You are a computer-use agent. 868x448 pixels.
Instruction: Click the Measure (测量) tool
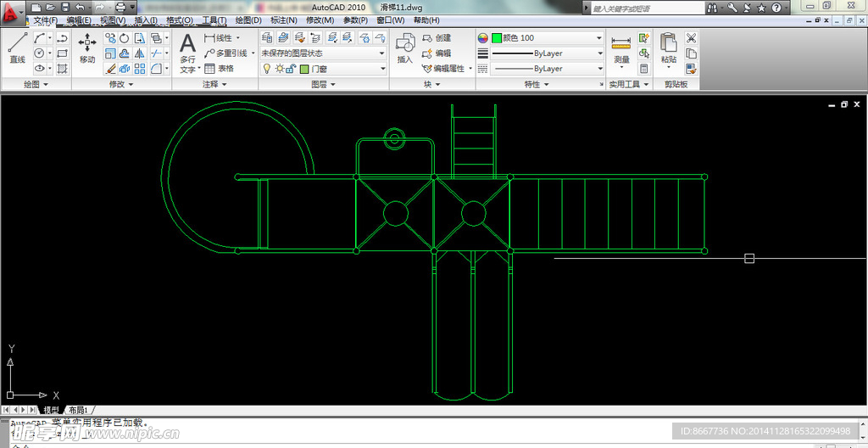[621, 50]
